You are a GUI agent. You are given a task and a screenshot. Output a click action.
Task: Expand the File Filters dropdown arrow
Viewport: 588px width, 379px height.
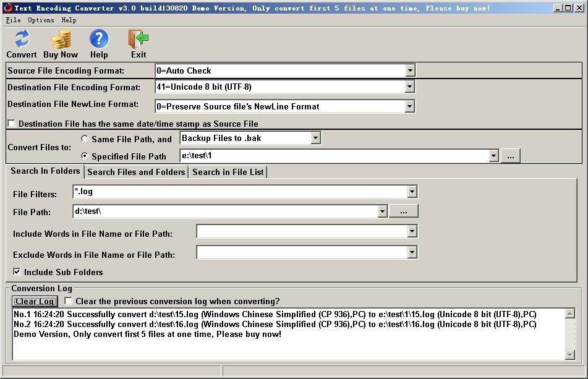[x=412, y=192]
